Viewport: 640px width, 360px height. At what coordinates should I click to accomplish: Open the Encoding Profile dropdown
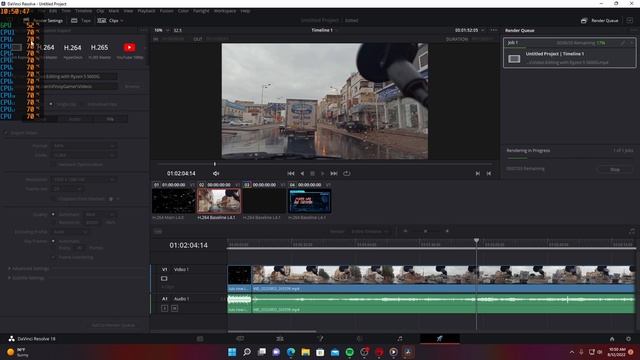pyautogui.click(x=70, y=232)
